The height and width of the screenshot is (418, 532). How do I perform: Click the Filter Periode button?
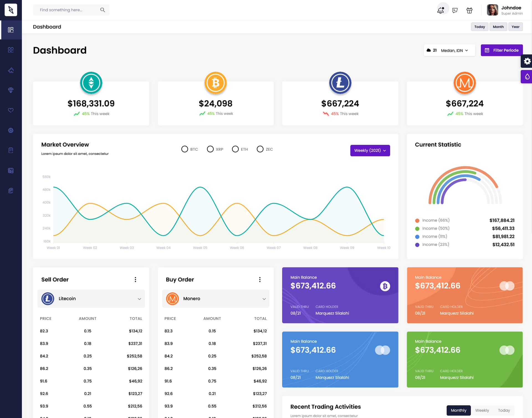click(x=502, y=50)
